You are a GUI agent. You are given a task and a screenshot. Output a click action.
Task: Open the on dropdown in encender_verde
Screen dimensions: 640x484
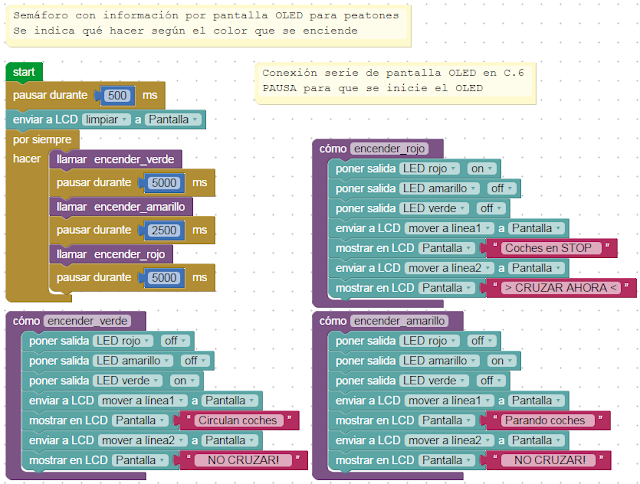click(184, 381)
